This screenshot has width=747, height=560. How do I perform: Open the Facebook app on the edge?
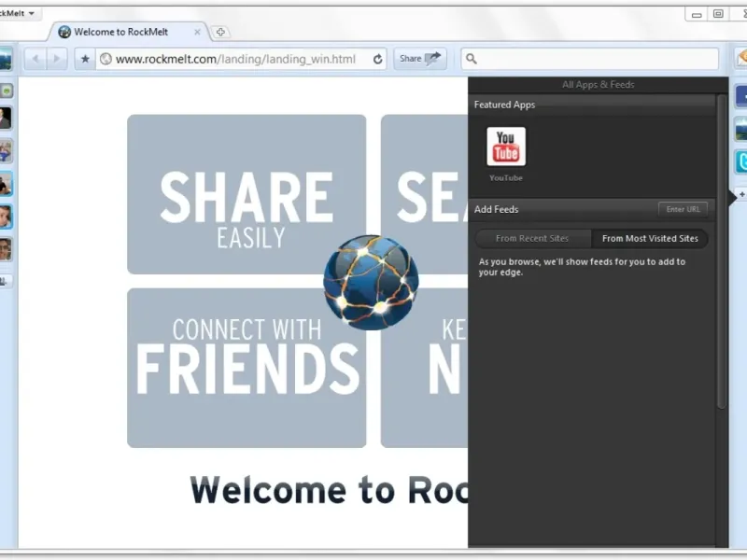pyautogui.click(x=741, y=96)
